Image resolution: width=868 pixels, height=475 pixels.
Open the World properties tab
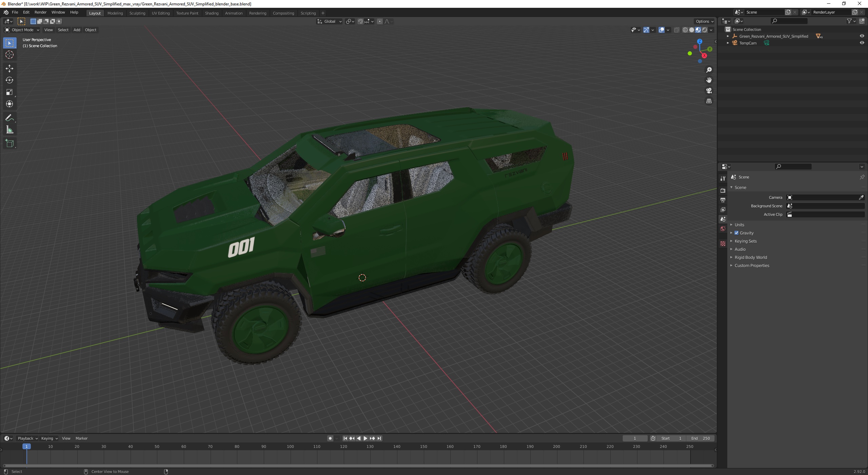723,229
